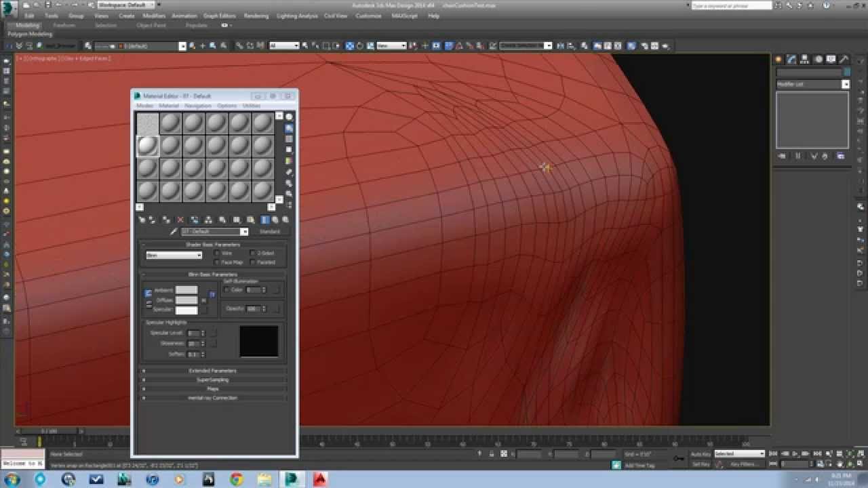Open the Material menu in Material Editor

pyautogui.click(x=169, y=106)
